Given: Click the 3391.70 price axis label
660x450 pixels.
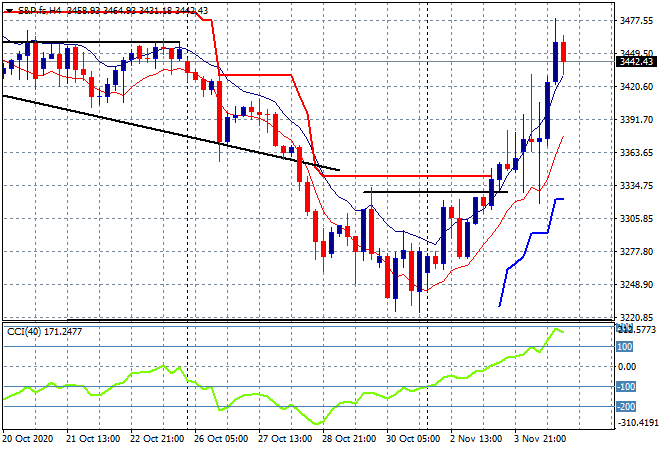Looking at the screenshot, I should (x=636, y=120).
